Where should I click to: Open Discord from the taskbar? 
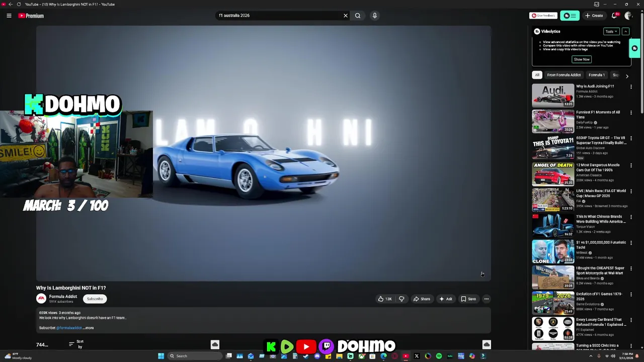pos(317,356)
